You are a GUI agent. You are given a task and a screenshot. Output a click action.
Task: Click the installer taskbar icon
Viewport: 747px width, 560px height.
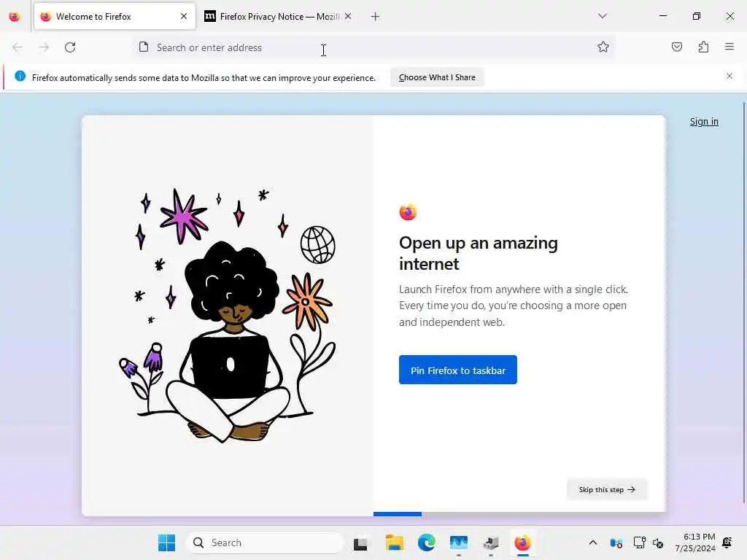[491, 542]
